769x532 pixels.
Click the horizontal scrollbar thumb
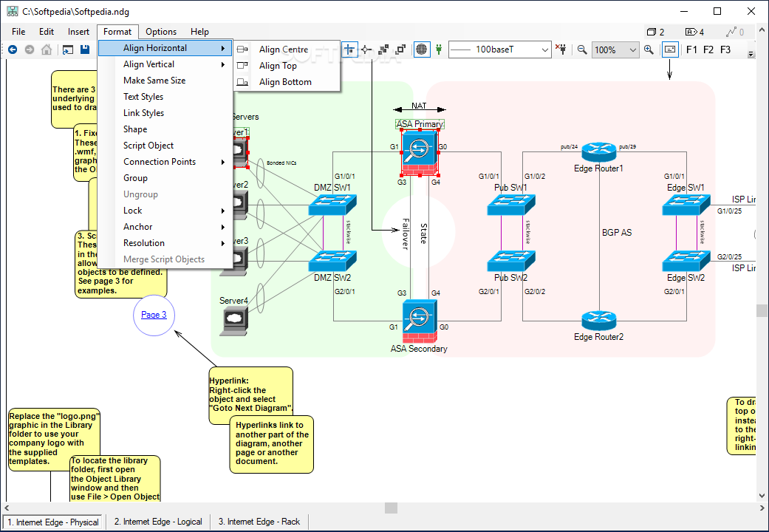[391, 508]
